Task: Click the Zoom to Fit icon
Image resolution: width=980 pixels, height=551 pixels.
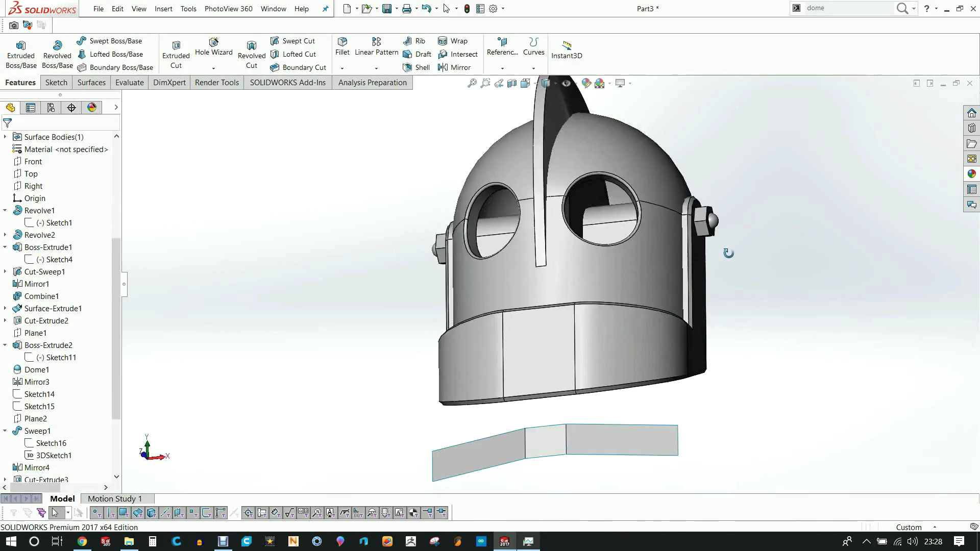Action: 472,83
